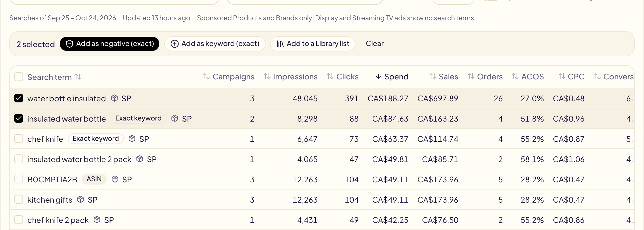Click the down arrow icon beside Spend

[x=378, y=76]
